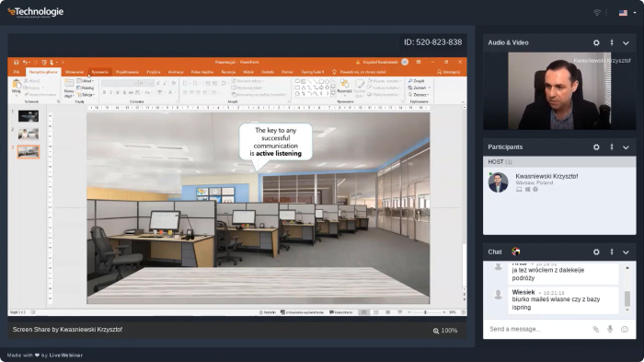Open Participants panel settings gear
Viewport: 644px width, 362px height.
click(596, 147)
